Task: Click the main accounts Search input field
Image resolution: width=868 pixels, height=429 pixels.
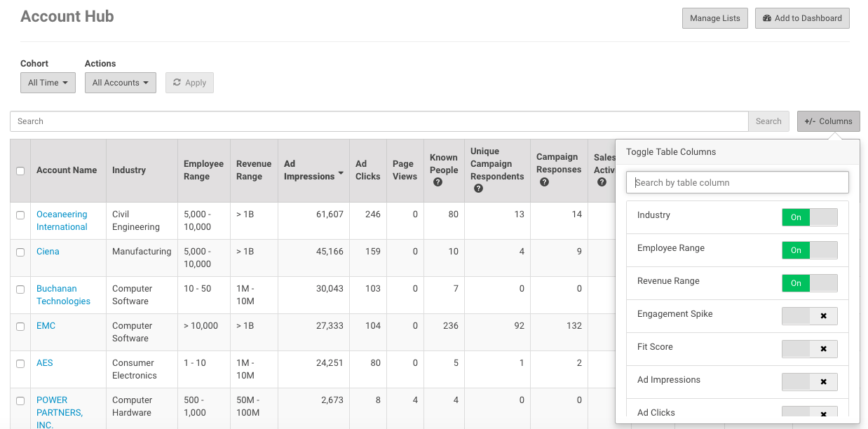Action: click(x=379, y=121)
